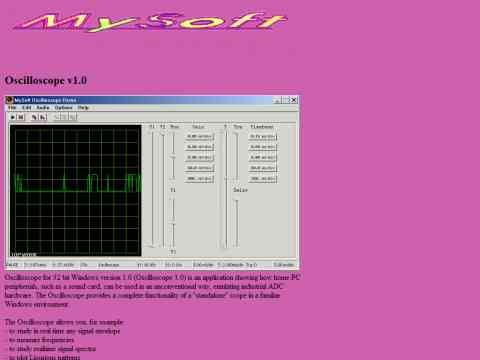Click the pause icon beside the play button
Viewport: 480px width, 360px height.
pos(21,117)
